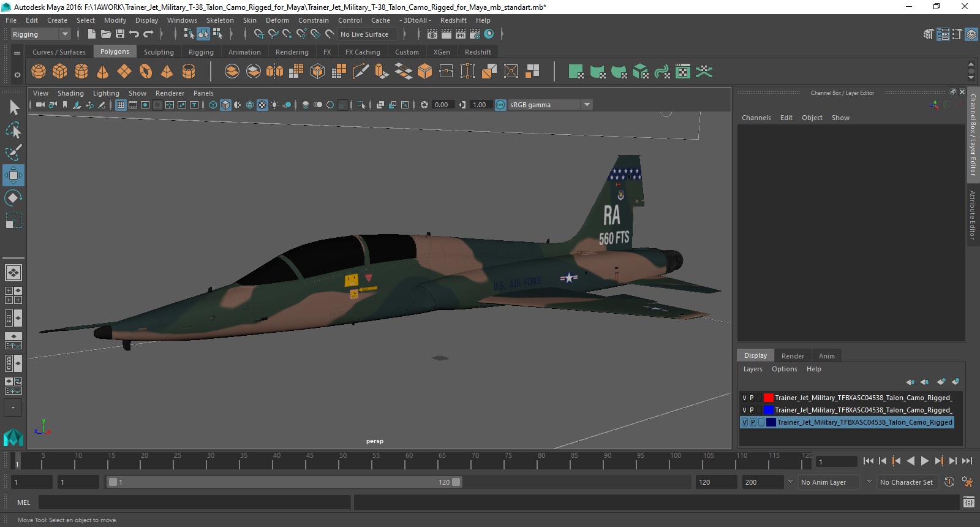Viewport: 980px width, 527px height.
Task: Click the Open Scene folder icon
Action: [106, 34]
